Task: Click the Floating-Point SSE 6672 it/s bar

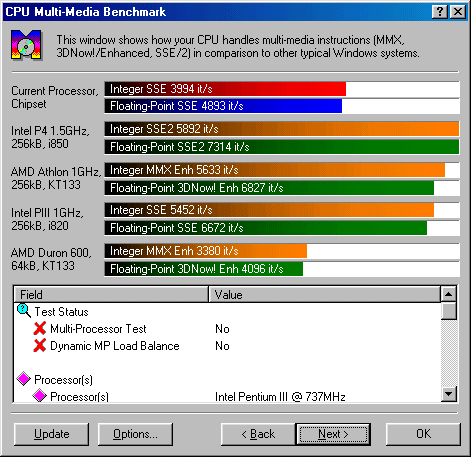Action: [x=266, y=228]
